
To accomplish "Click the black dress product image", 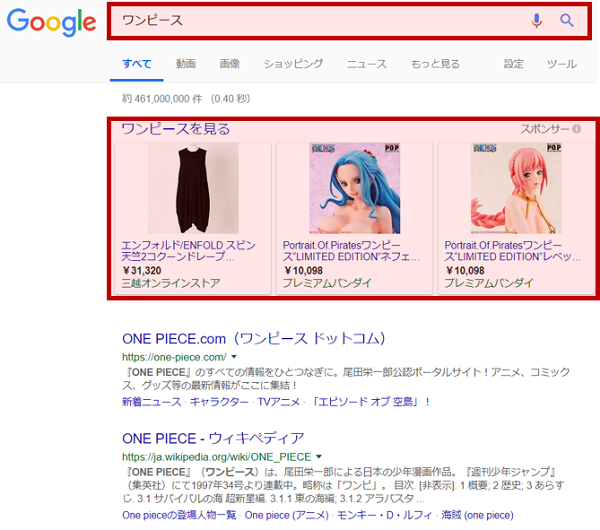I will [193, 188].
